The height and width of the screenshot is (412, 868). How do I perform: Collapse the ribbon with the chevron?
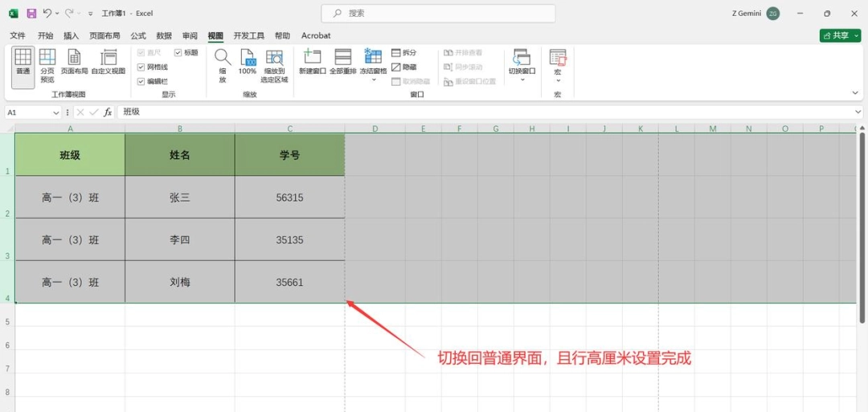click(857, 92)
